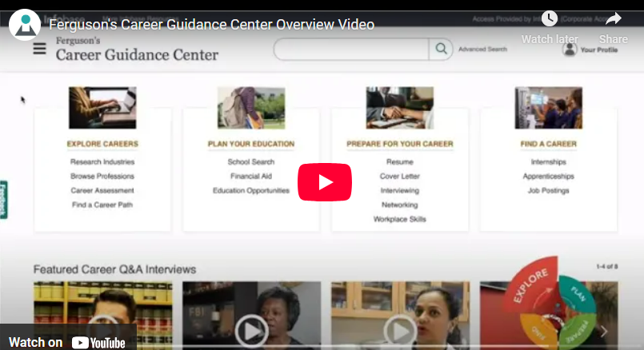Click the Ferguson's Career Guidance Center logo
644x350 pixels.
click(x=137, y=50)
